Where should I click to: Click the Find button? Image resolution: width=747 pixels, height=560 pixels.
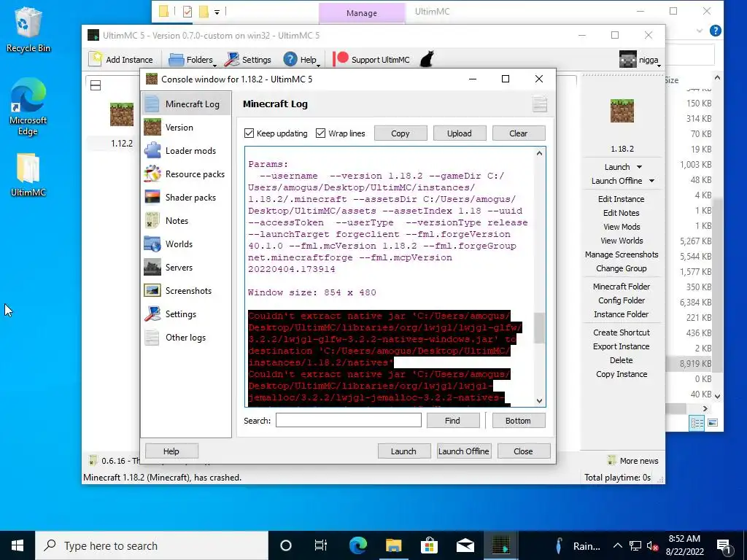(452, 421)
